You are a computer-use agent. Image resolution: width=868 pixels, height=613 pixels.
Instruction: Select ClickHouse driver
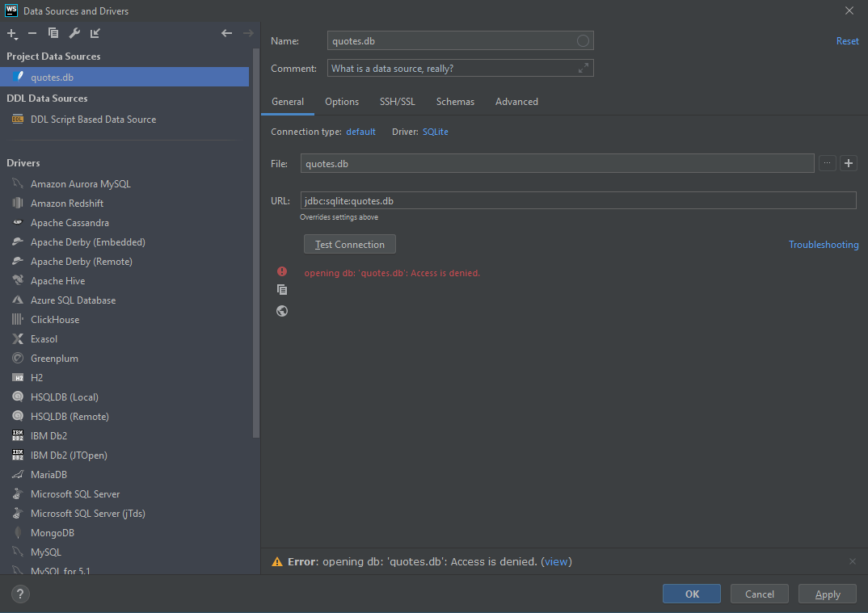pos(124,319)
